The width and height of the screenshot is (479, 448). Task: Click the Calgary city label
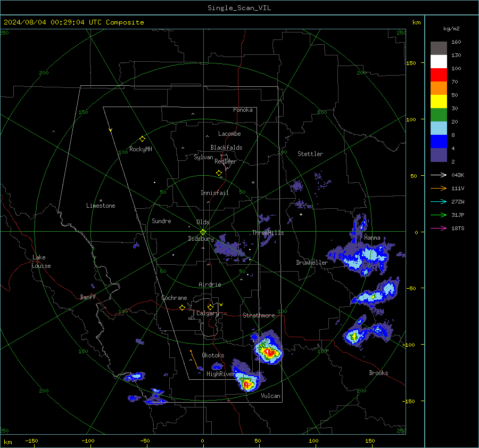(208, 313)
